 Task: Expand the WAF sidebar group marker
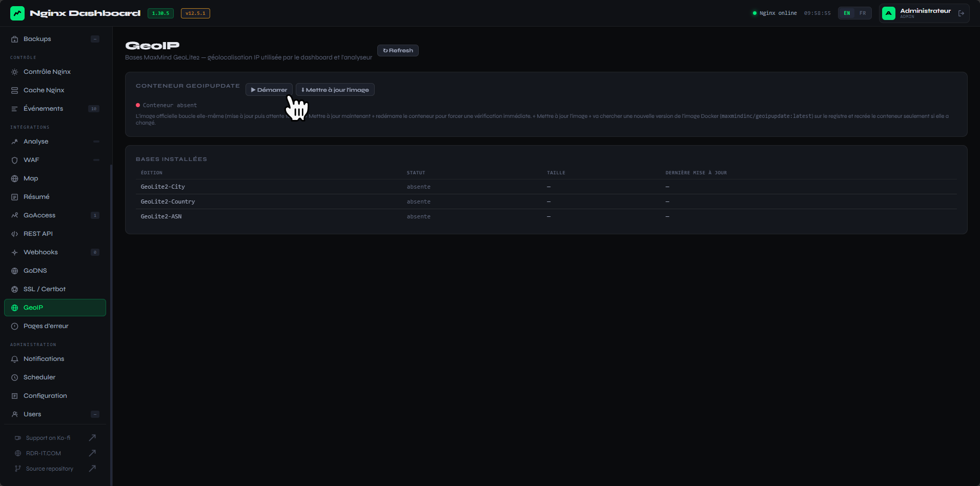coord(96,160)
